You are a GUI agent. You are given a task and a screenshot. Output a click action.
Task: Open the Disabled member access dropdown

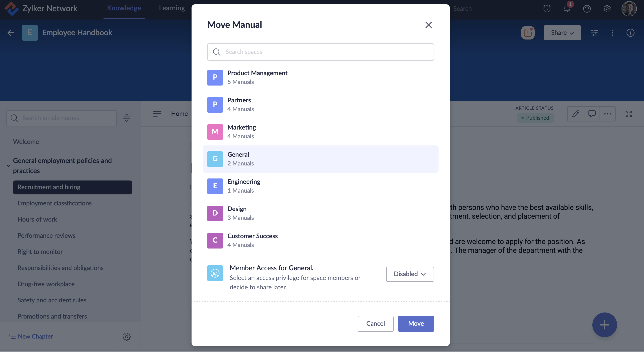(x=410, y=274)
